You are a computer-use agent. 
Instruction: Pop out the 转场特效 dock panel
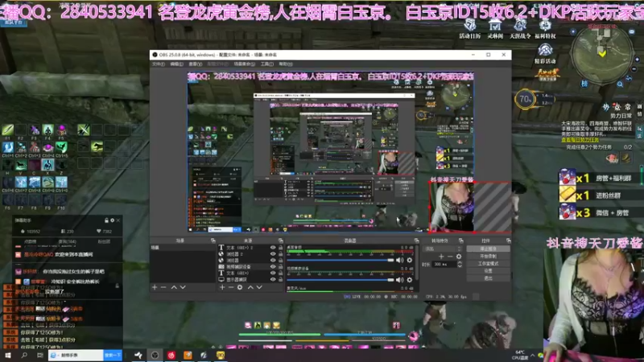[x=460, y=241]
